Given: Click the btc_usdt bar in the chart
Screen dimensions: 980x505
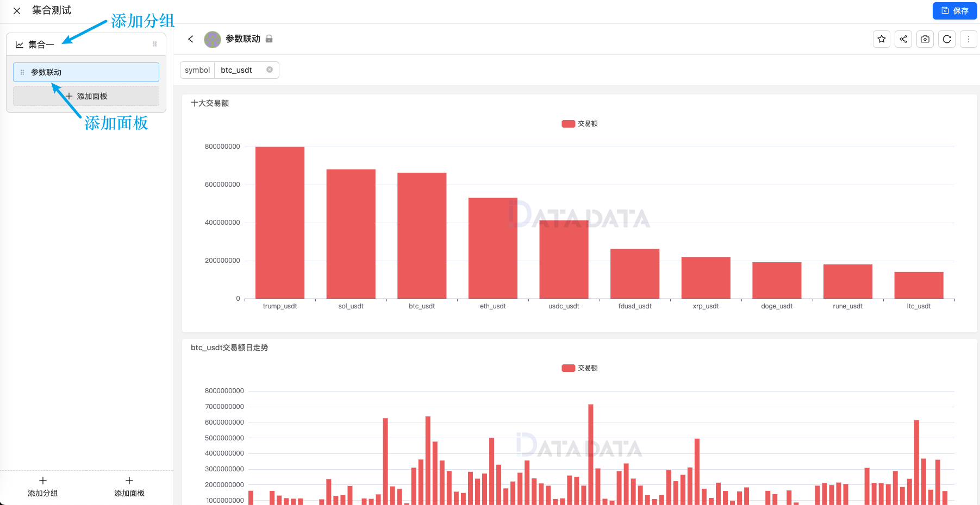Looking at the screenshot, I should click(422, 236).
